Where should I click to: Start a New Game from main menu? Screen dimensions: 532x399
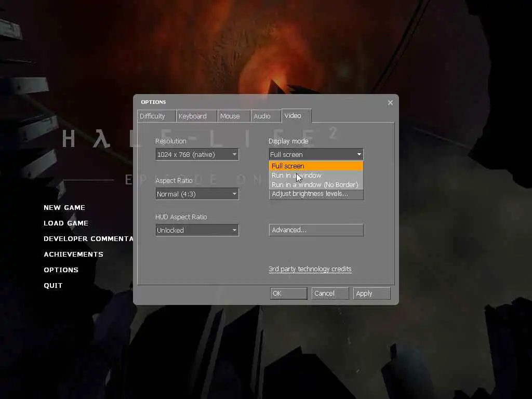click(x=64, y=208)
